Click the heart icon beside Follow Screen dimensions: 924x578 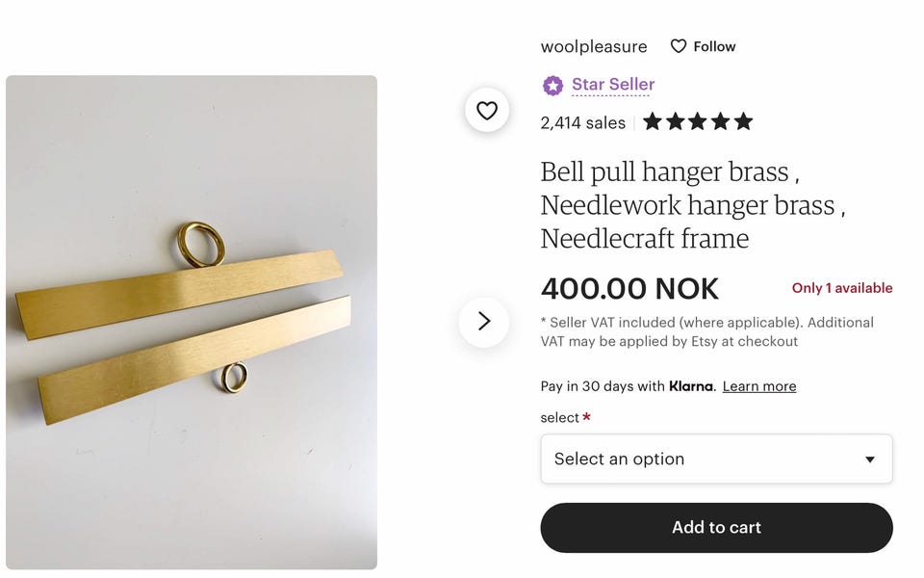(x=679, y=46)
